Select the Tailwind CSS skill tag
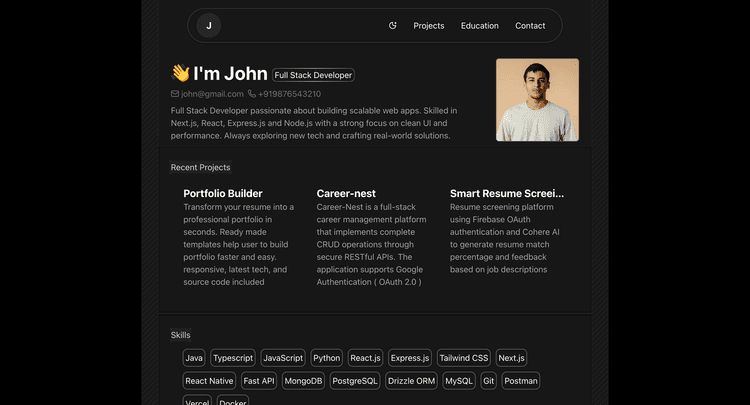The height and width of the screenshot is (405, 750). 464,358
